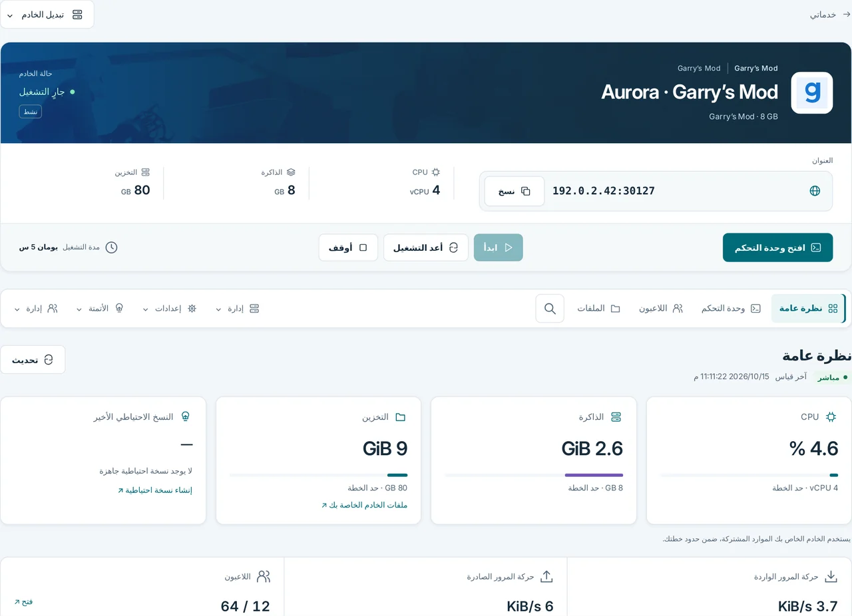The width and height of the screenshot is (852, 616).
Task: Open إنشاء نسخة احتياطية create backup link
Action: point(155,490)
